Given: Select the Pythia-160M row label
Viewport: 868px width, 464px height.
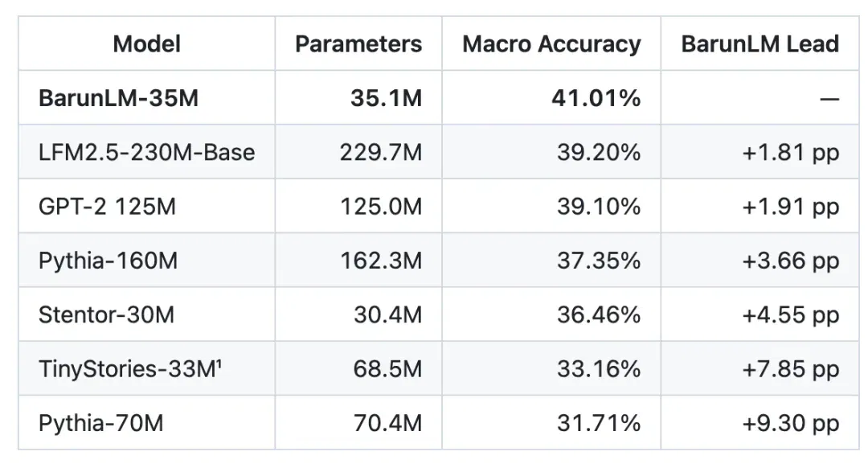Looking at the screenshot, I should pyautogui.click(x=108, y=261).
